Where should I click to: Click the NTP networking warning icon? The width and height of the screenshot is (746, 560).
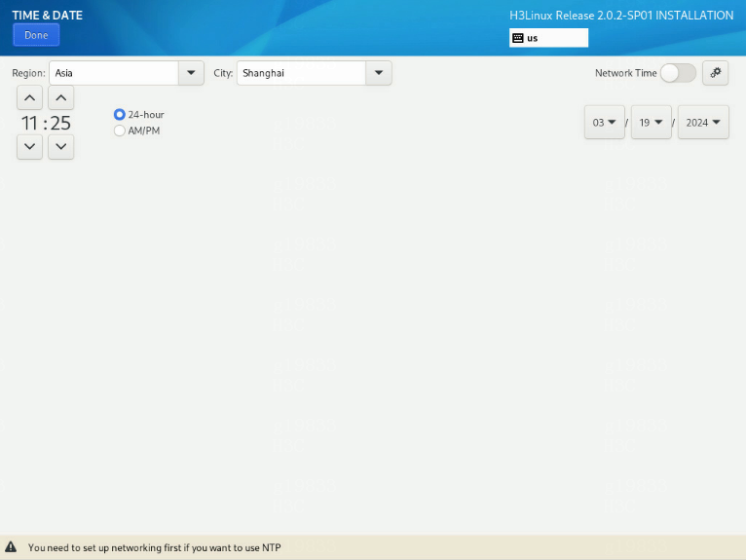(x=11, y=547)
